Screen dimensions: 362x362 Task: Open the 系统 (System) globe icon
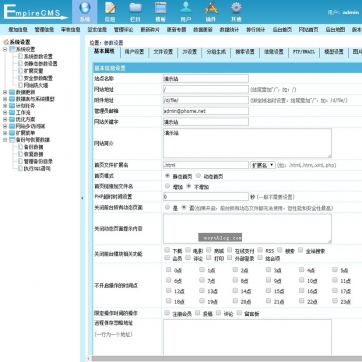(85, 8)
